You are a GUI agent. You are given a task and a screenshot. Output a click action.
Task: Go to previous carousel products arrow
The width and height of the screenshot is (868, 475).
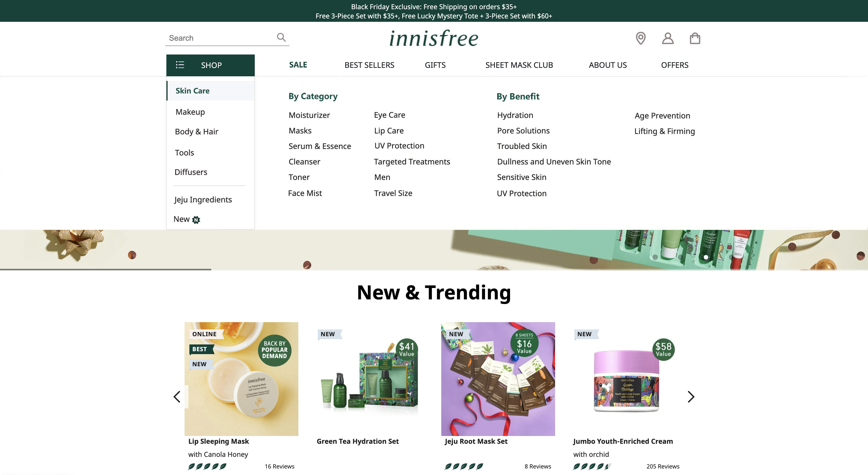coord(177,397)
